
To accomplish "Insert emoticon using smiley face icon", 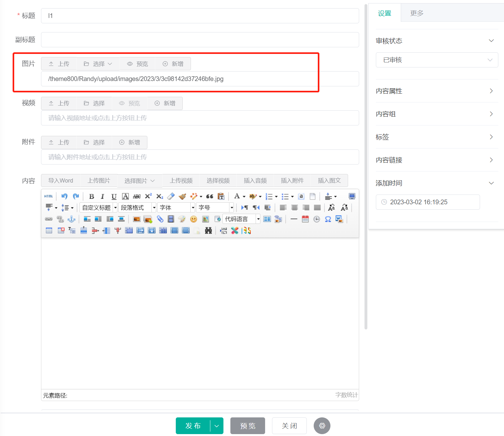I will coord(193,219).
